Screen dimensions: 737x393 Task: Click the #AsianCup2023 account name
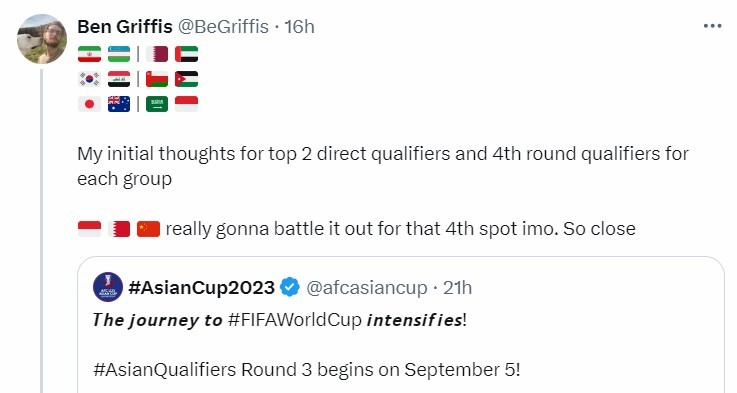click(x=202, y=287)
